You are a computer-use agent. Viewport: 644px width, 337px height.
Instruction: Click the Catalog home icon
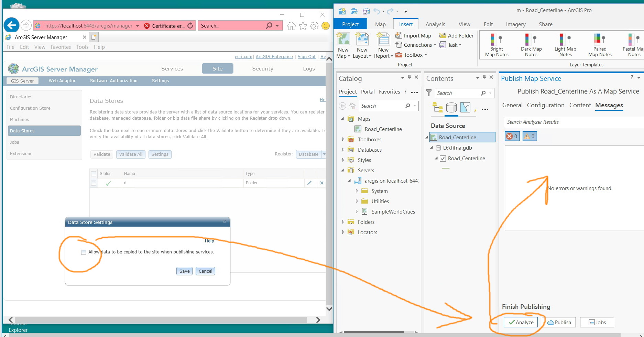352,106
